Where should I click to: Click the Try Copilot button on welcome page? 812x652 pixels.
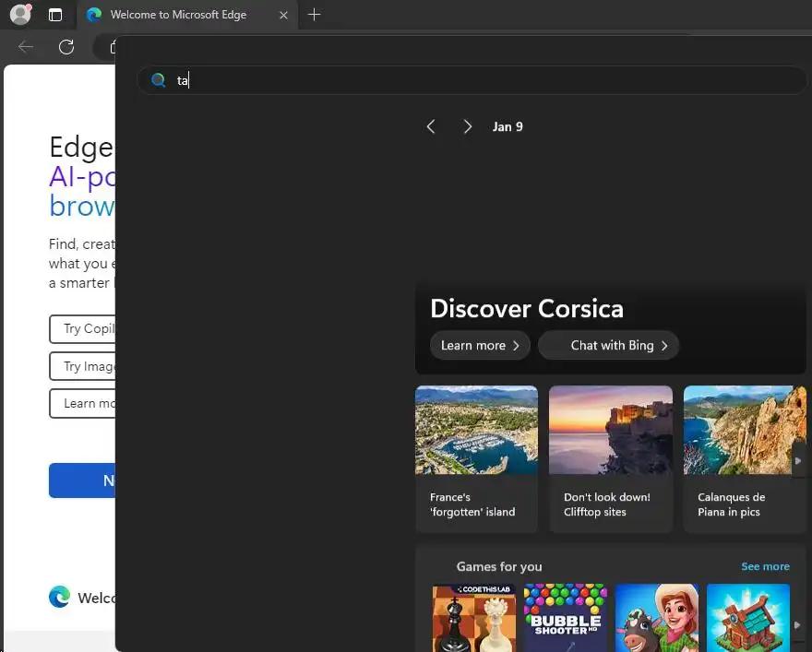82,329
